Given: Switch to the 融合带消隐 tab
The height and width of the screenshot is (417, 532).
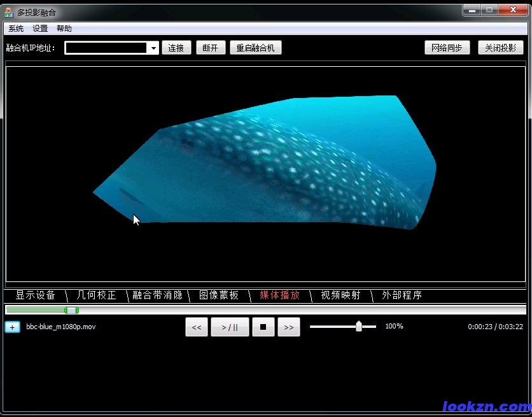Looking at the screenshot, I should [x=157, y=295].
